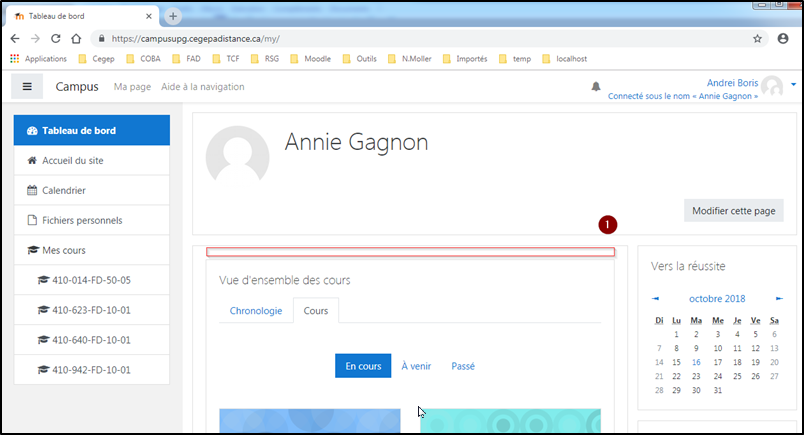804x435 pixels.
Task: Expand the user menu dropdown arrow
Action: tap(793, 85)
